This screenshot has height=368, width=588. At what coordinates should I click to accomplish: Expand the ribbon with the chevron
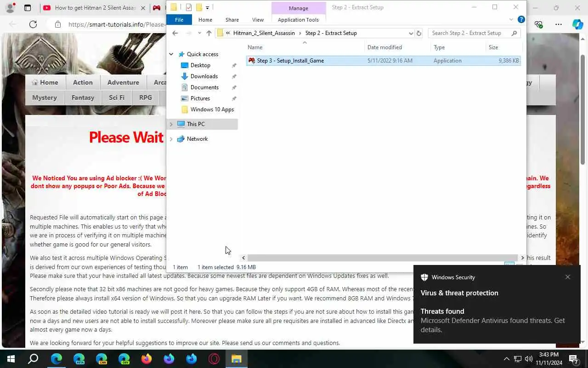(x=511, y=20)
